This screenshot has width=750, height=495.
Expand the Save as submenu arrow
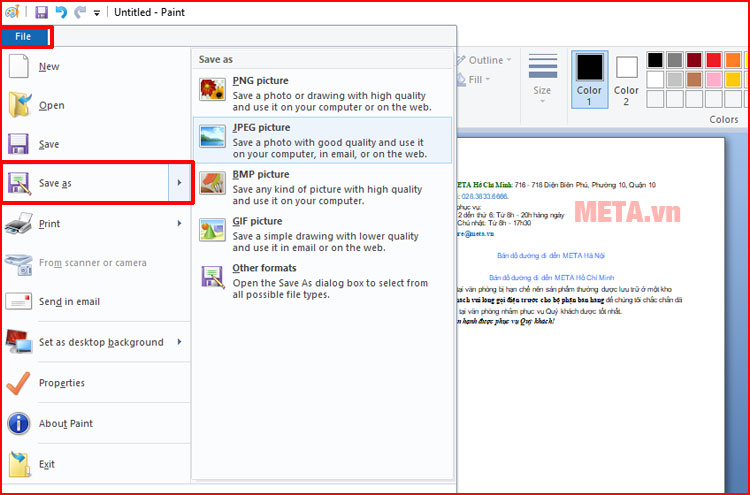(179, 183)
